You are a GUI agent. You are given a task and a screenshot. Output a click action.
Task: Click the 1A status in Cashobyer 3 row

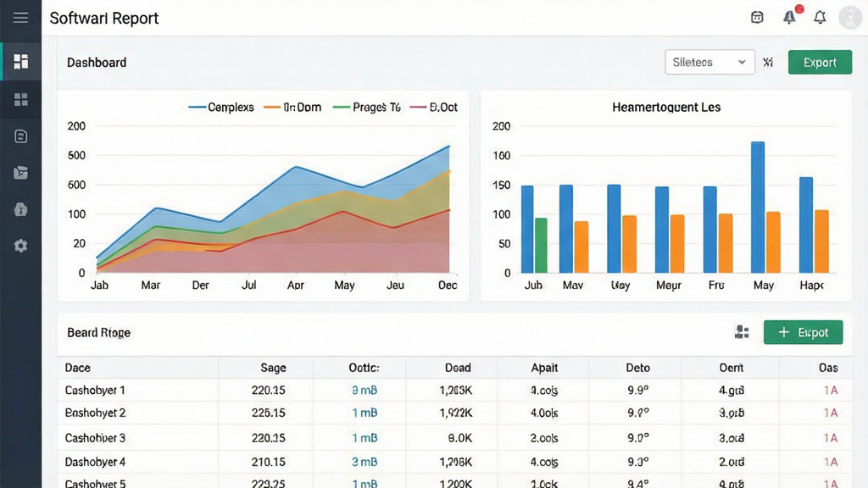coord(831,438)
